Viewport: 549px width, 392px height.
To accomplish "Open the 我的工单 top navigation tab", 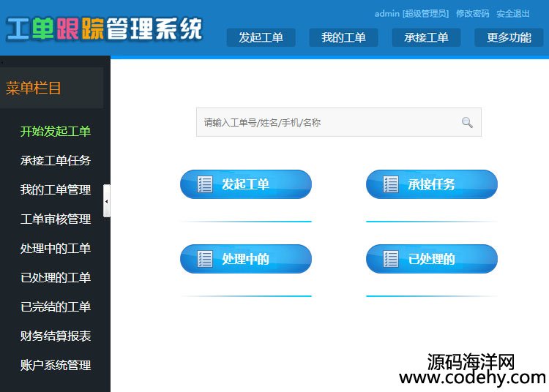I will [x=343, y=37].
